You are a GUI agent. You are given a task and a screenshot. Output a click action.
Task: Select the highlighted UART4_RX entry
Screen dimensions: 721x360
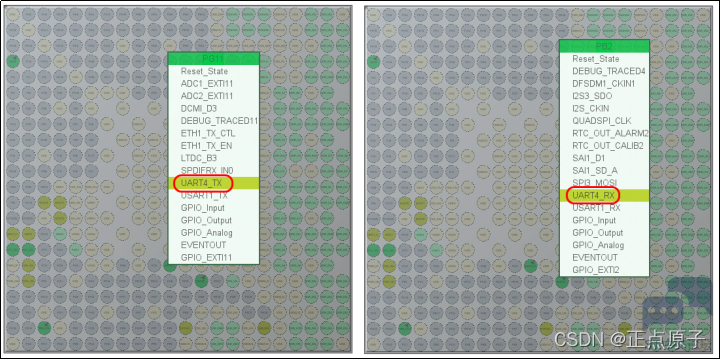pos(604,195)
